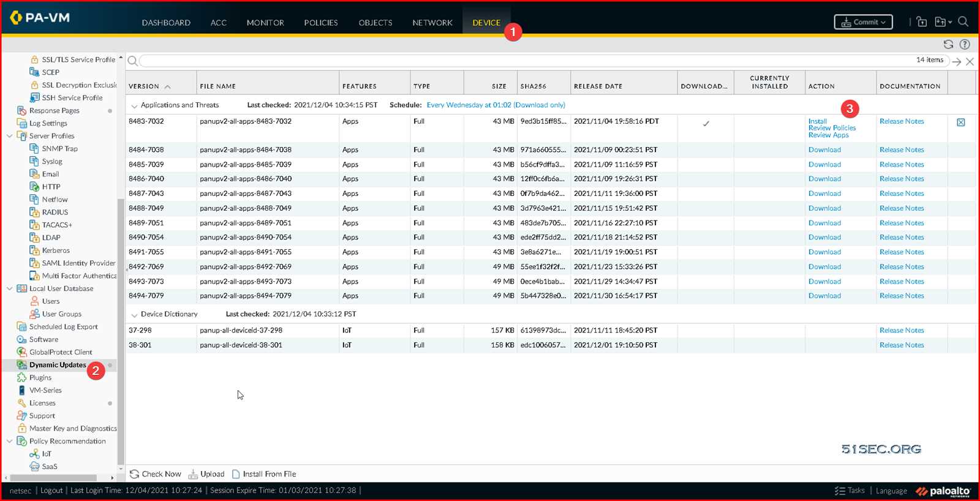
Task: Apply the filter with the arrow icon
Action: pyautogui.click(x=957, y=61)
